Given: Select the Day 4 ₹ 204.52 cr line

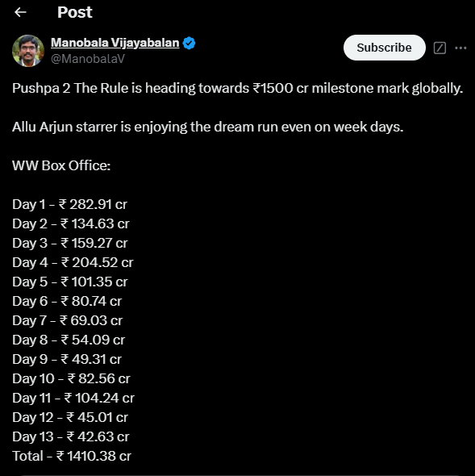Looking at the screenshot, I should (x=73, y=262).
